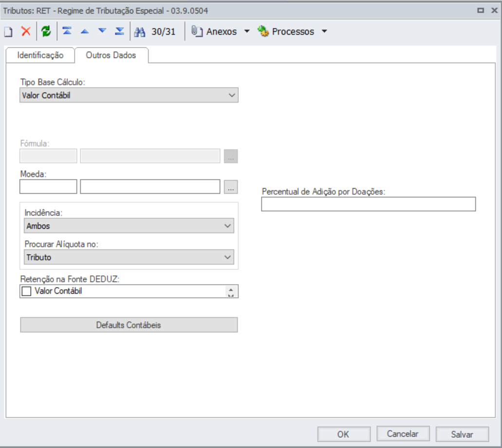
Task: Open the Tipo Base Cálculo dropdown
Action: [x=129, y=95]
